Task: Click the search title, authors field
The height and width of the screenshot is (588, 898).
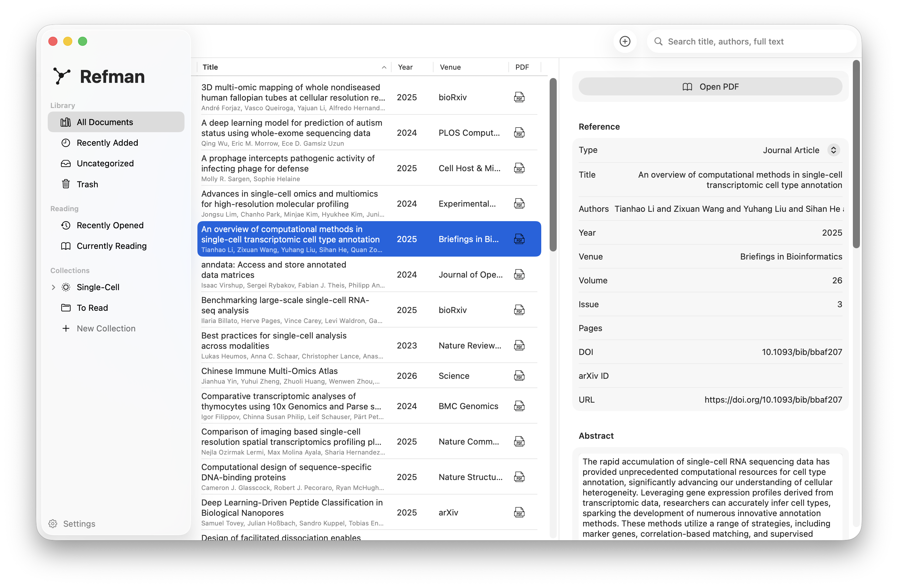Action: [x=752, y=42]
